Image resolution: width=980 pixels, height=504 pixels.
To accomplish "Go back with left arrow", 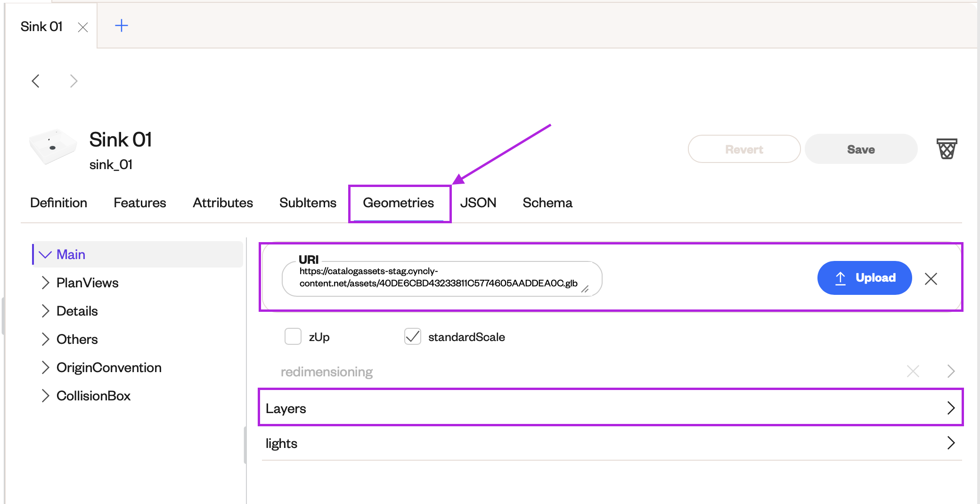I will (x=36, y=81).
